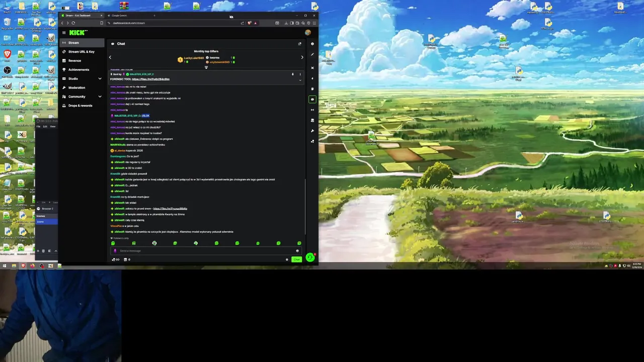Click the Monthly top Gifters heading

tap(206, 51)
